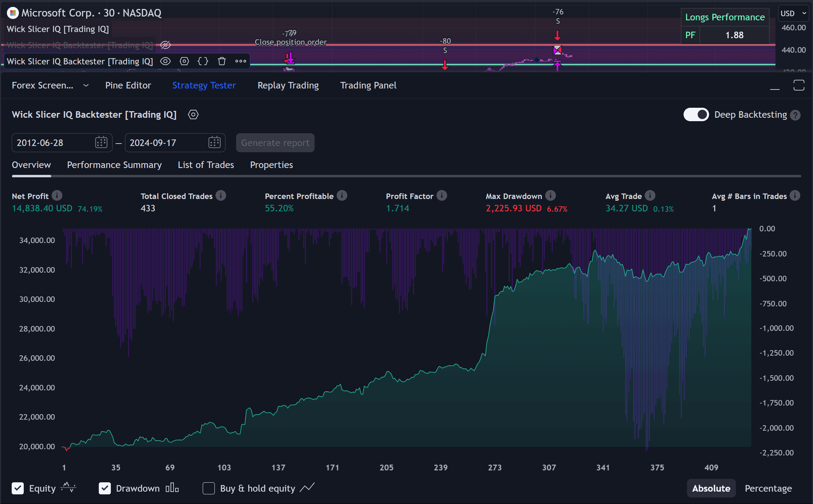
Task: Switch to Performance Summary tab
Action: 114,165
